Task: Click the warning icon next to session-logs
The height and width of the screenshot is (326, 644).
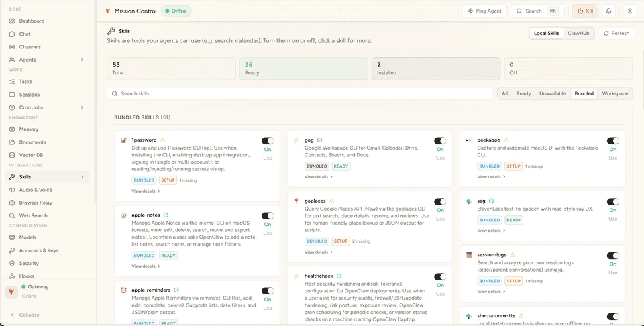Action: pos(512,254)
